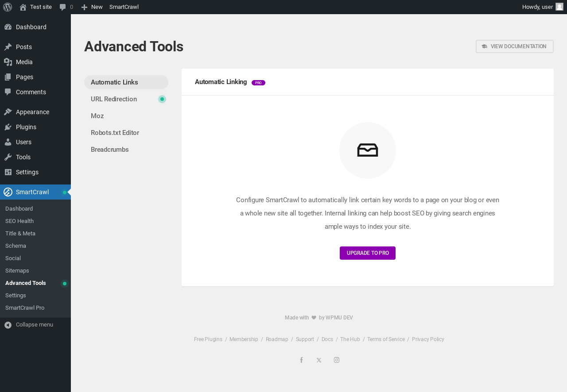This screenshot has height=392, width=567.
Task: Click the green dot on SmartCrawl menu
Action: pos(65,192)
